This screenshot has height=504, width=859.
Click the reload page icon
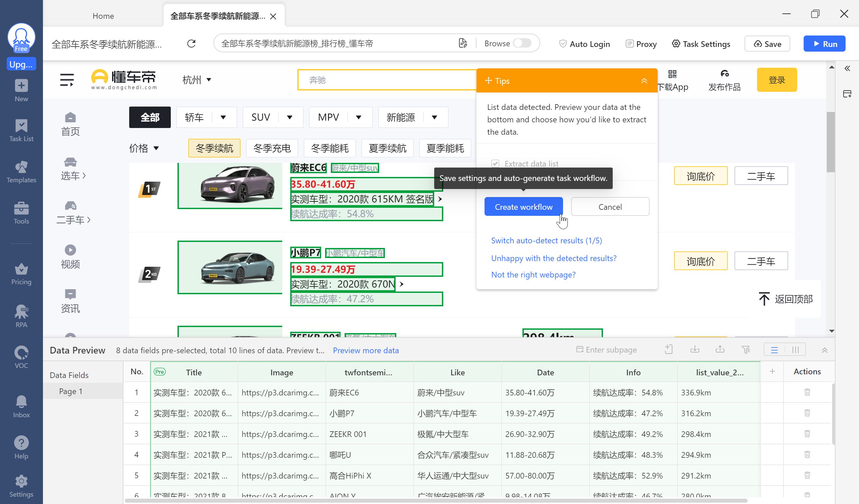pyautogui.click(x=191, y=44)
